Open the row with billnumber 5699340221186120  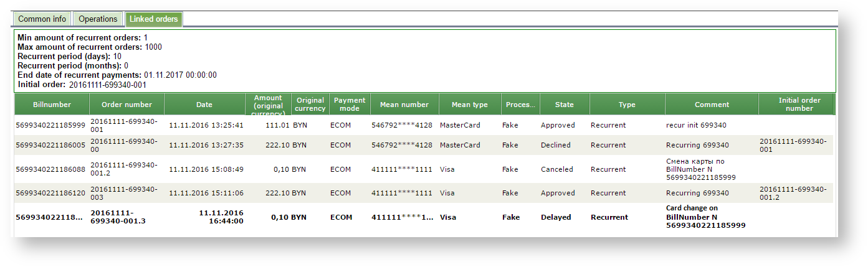point(50,194)
